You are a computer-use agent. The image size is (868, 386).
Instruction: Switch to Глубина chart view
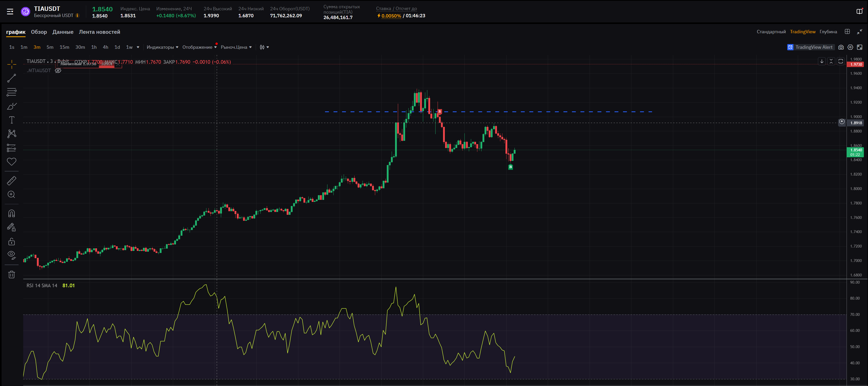(x=828, y=32)
